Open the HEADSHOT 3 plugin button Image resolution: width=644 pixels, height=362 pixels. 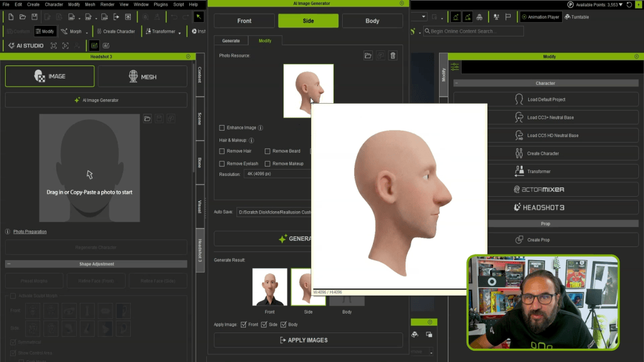[x=546, y=207]
